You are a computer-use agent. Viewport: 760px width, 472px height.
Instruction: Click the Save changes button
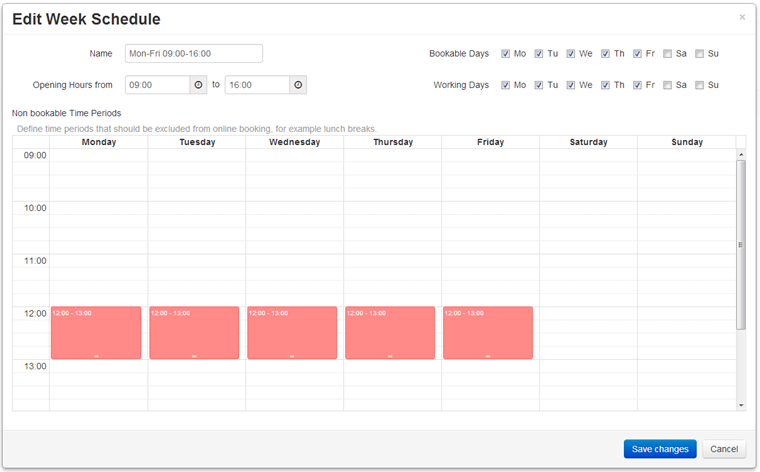660,449
